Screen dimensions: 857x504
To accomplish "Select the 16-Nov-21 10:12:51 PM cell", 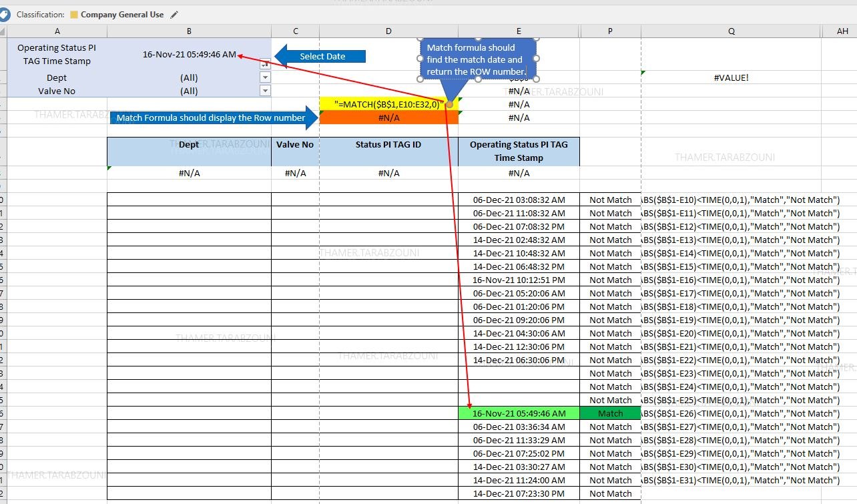I will tap(519, 280).
